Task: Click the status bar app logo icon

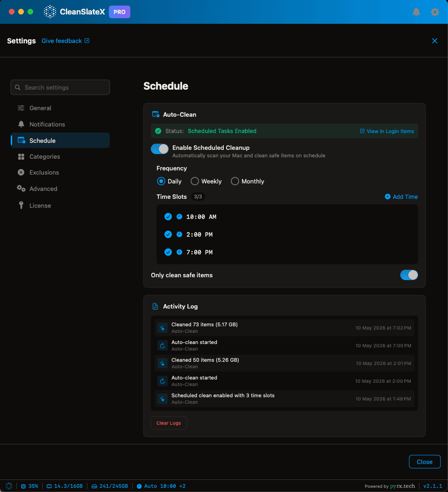Action: pyautogui.click(x=9, y=486)
